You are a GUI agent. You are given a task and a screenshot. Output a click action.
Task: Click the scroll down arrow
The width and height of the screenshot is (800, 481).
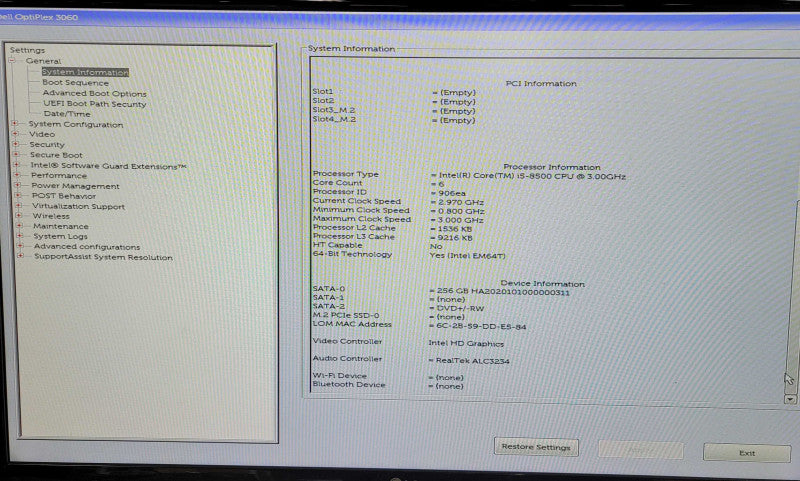(790, 399)
